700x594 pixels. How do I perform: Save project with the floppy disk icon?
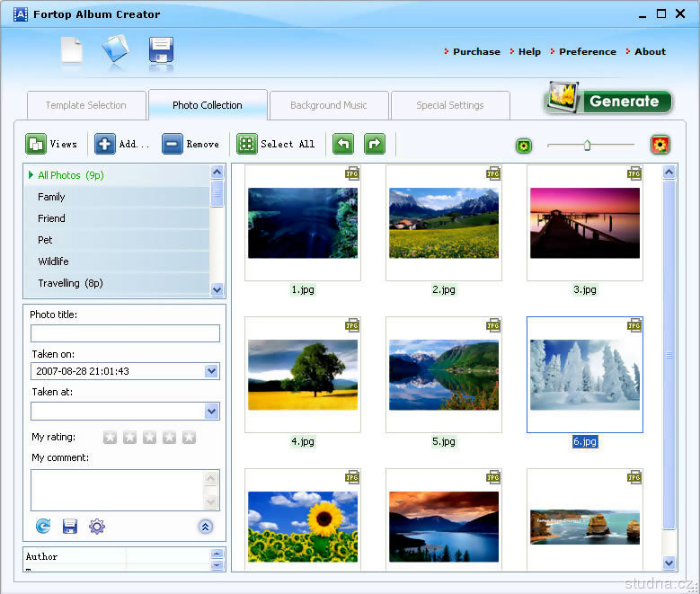[x=161, y=50]
